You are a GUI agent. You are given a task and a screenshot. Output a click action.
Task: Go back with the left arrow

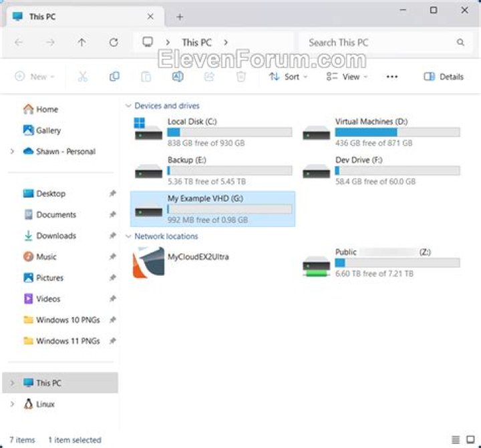pyautogui.click(x=19, y=42)
